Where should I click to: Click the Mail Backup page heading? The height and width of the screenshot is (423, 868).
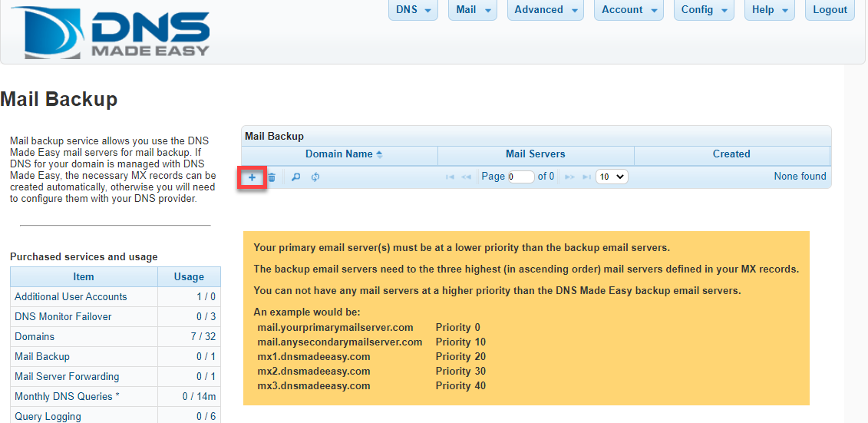(58, 100)
